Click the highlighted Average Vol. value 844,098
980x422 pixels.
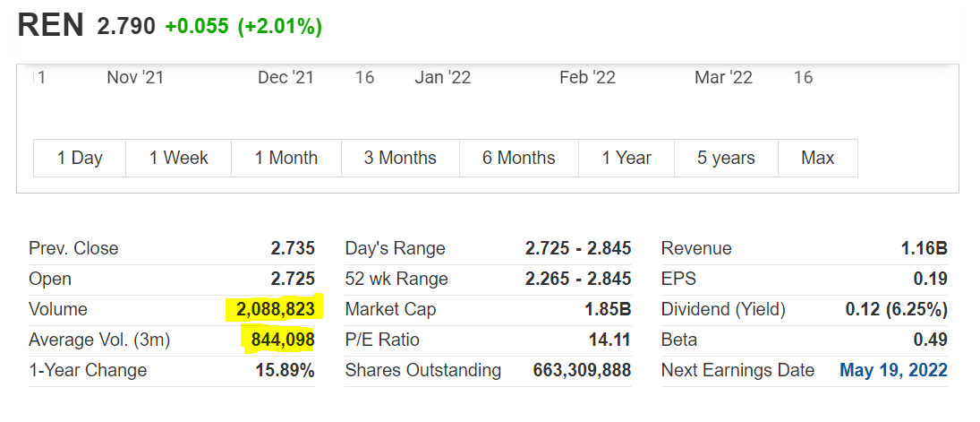coord(279,340)
